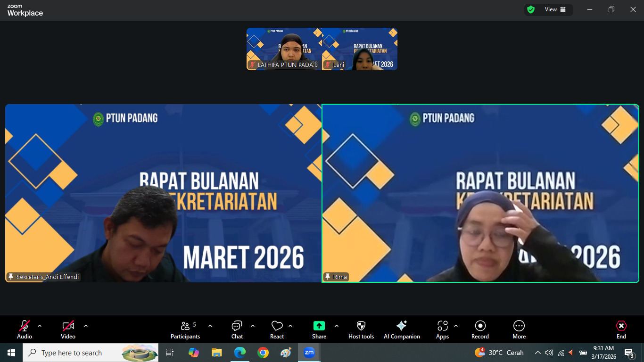Expand the share options arrow beside Share
This screenshot has width=644, height=362.
(x=337, y=326)
